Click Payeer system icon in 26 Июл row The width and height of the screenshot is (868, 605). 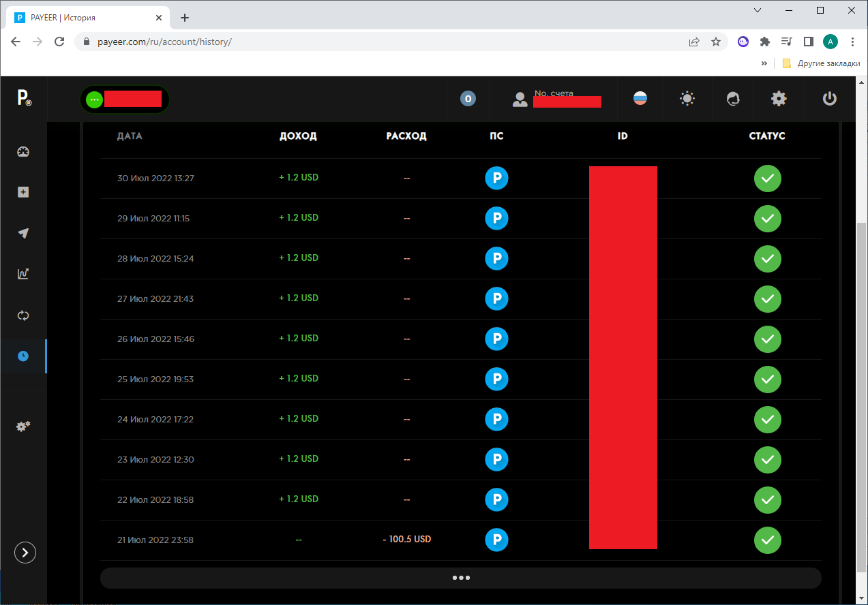pos(496,339)
